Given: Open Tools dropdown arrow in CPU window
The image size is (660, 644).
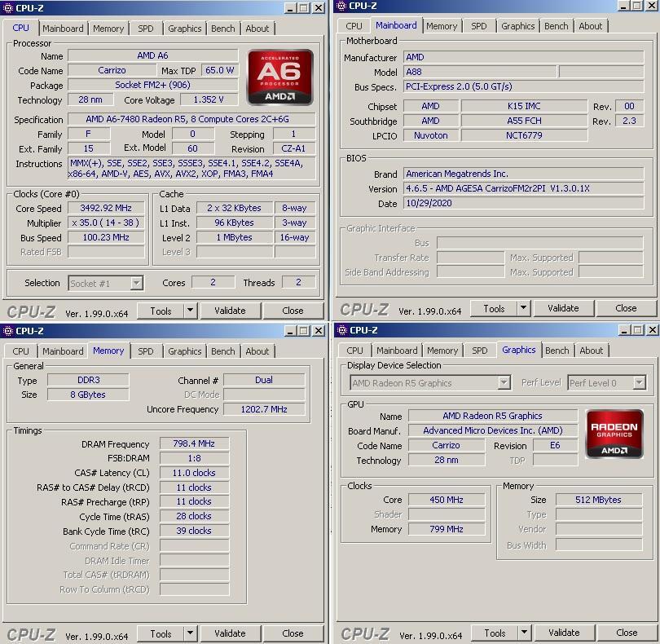Looking at the screenshot, I should [190, 311].
